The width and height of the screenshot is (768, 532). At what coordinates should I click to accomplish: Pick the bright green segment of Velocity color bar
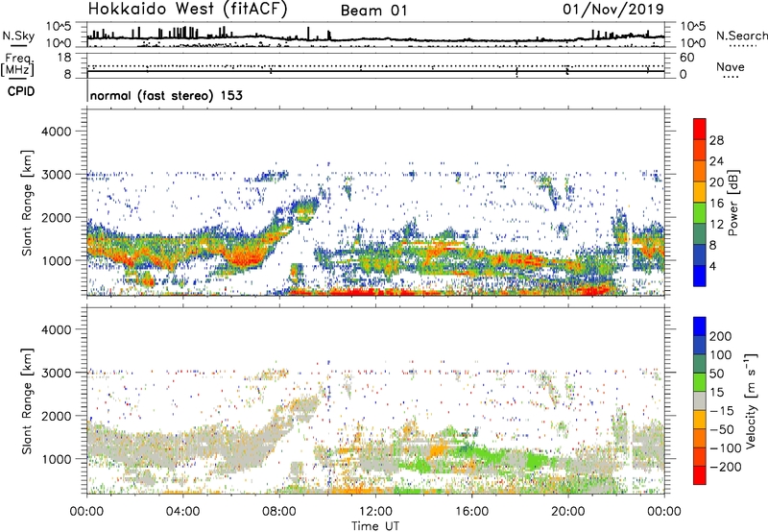pos(700,382)
